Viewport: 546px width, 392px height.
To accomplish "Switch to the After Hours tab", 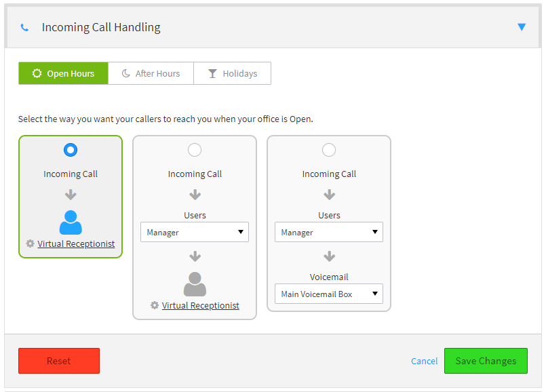I will click(x=151, y=73).
